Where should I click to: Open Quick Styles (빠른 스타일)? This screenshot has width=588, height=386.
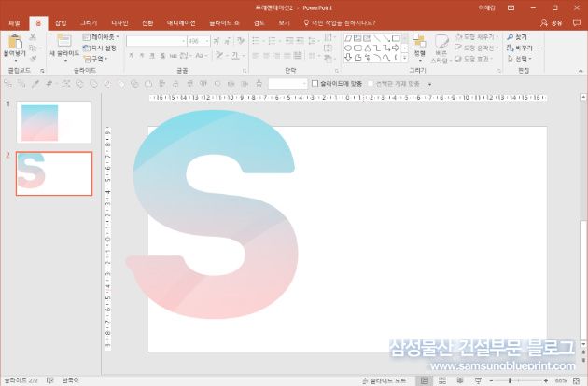441,48
